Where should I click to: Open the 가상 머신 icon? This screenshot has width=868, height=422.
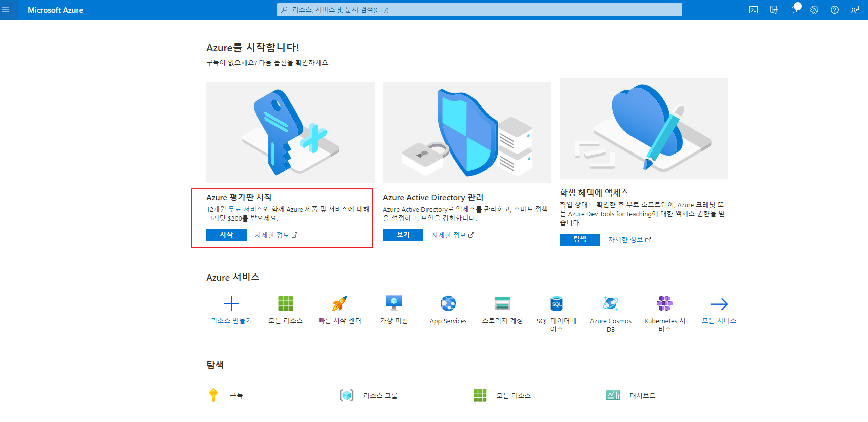[x=394, y=303]
